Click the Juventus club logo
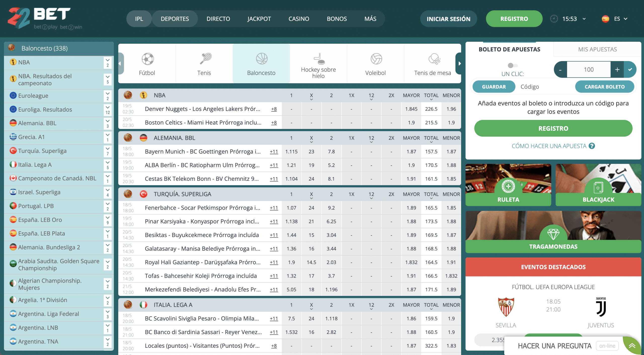644x355 pixels. [601, 307]
